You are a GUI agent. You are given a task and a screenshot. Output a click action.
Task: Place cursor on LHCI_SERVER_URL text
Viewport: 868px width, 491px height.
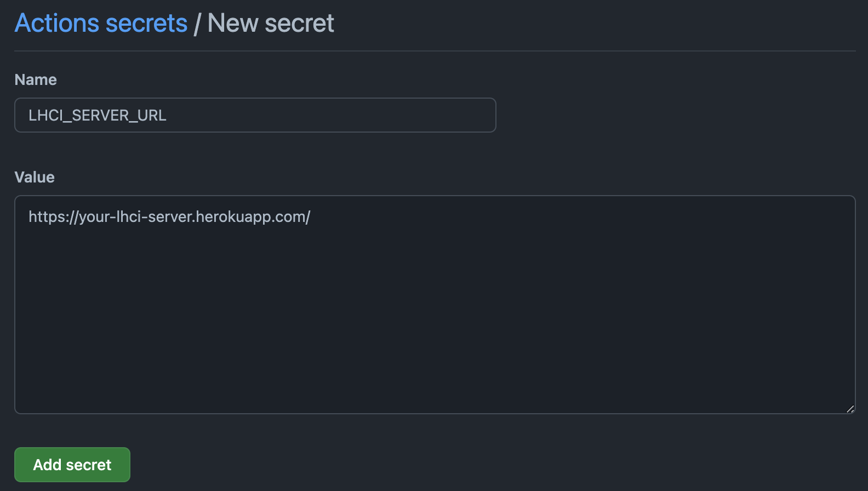point(98,116)
